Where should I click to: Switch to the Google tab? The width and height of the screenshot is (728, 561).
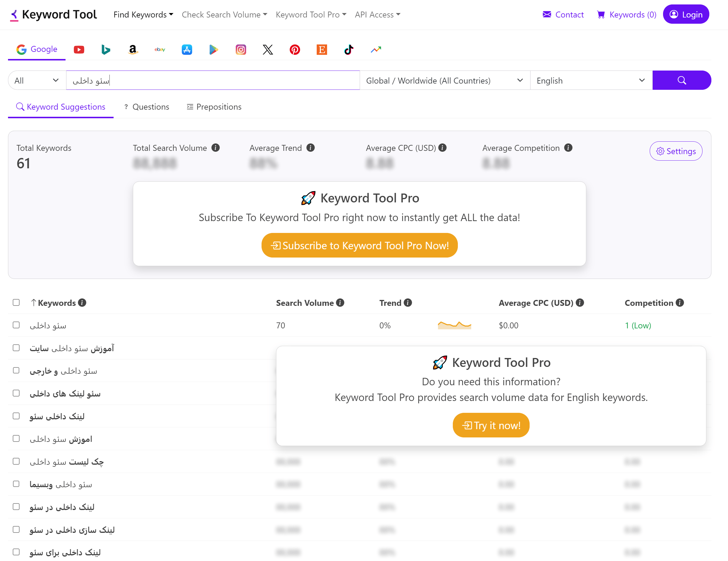pyautogui.click(x=37, y=49)
